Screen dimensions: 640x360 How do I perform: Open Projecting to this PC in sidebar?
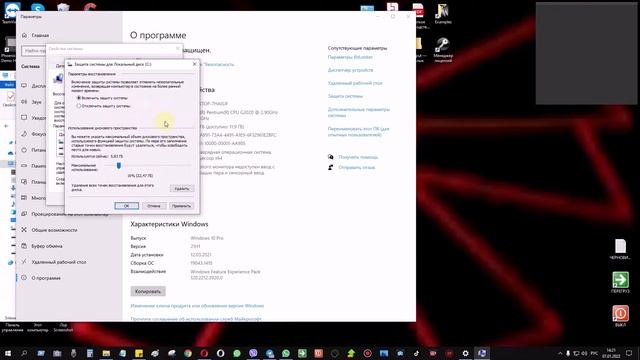pos(65,214)
